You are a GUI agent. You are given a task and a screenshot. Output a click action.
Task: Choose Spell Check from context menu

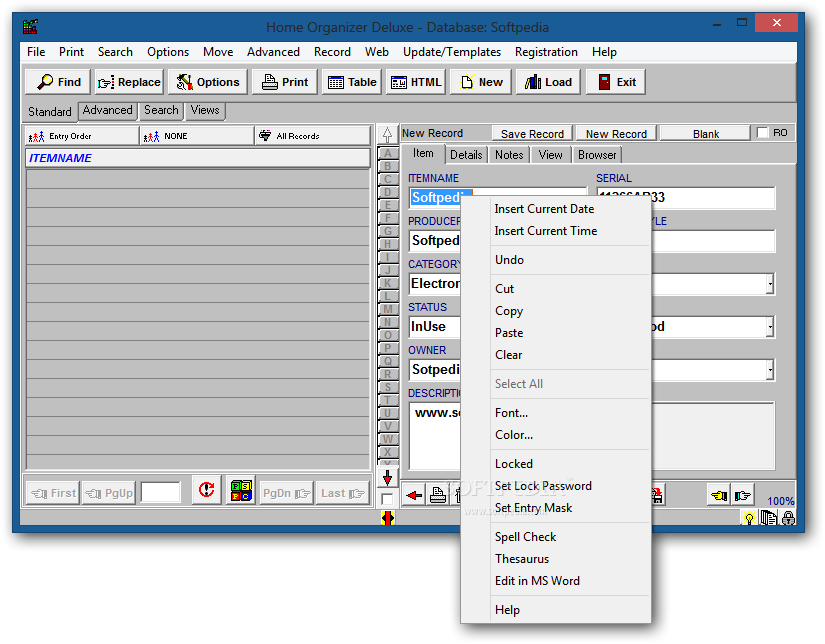(525, 537)
